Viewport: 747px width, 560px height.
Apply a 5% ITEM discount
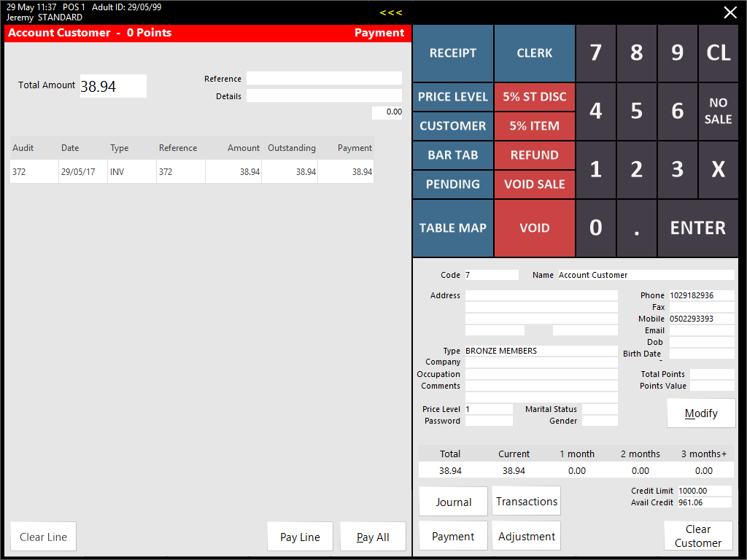tap(534, 126)
